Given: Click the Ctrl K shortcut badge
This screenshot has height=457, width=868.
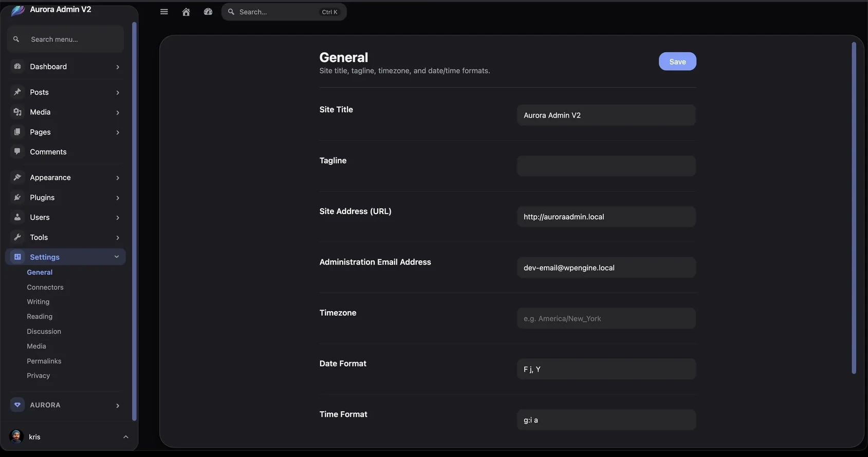Looking at the screenshot, I should point(329,12).
